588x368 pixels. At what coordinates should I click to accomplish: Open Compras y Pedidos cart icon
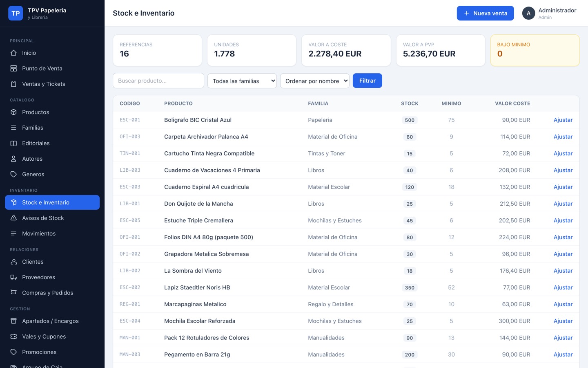coord(13,293)
